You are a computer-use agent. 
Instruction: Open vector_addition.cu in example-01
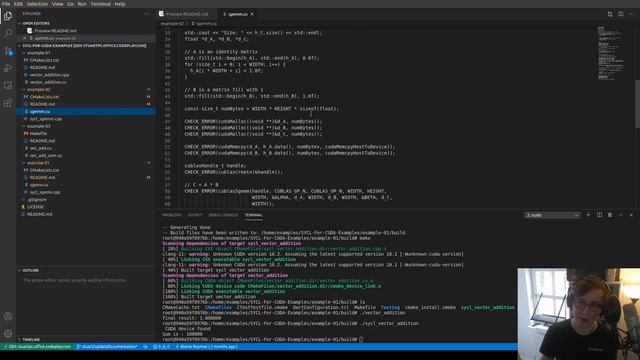48,82
